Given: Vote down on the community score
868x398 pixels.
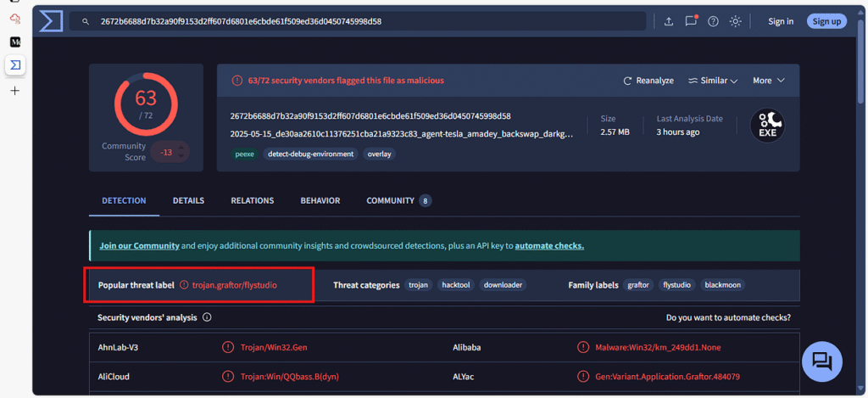Looking at the screenshot, I should pos(181,156).
